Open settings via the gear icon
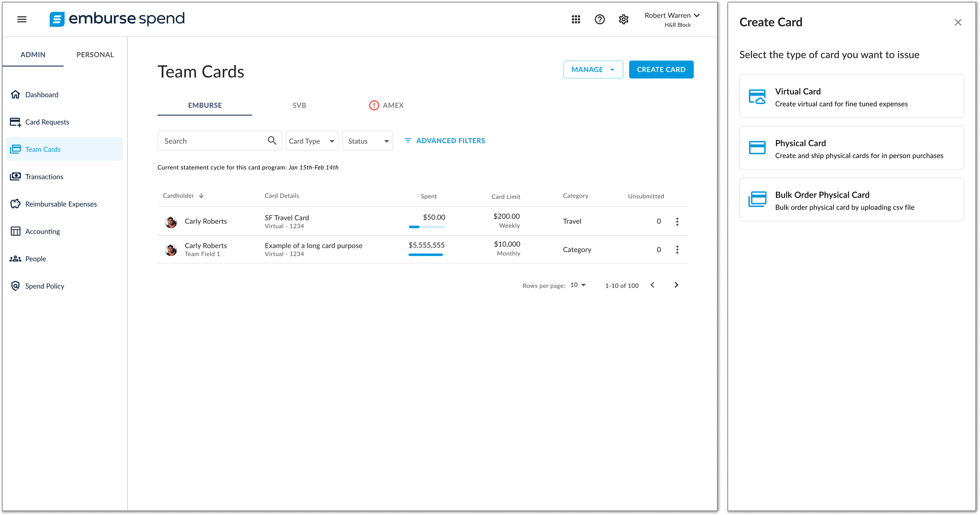Screen dimensions: 980x515 pyautogui.click(x=623, y=19)
